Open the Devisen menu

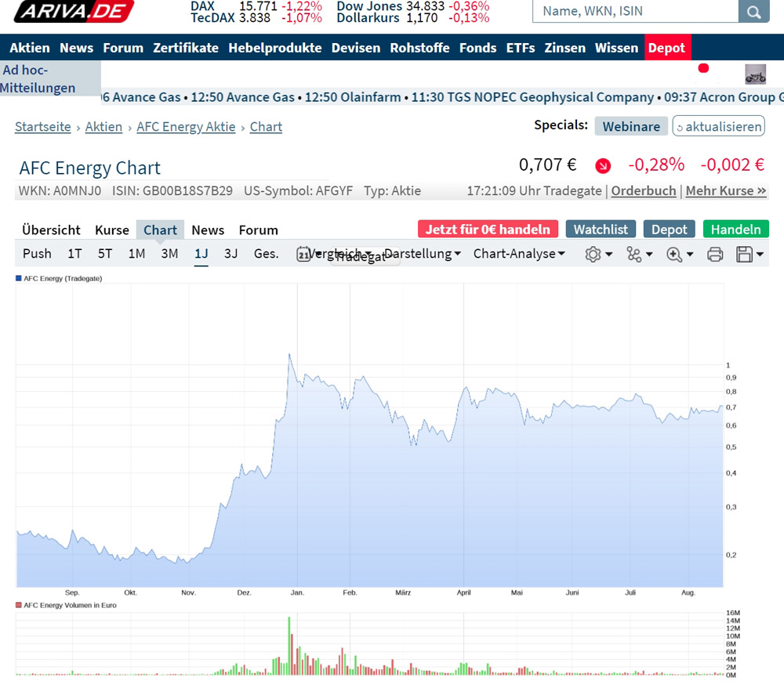[x=355, y=48]
